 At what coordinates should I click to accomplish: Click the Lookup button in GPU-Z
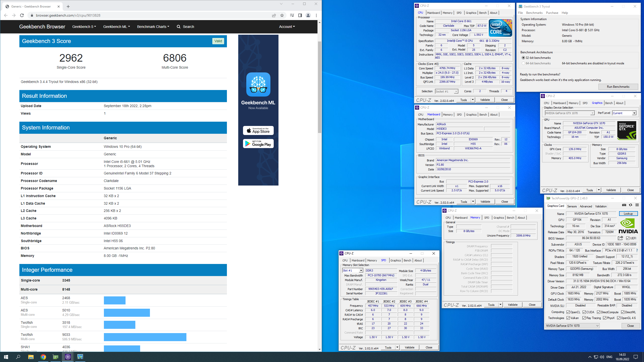point(628,214)
